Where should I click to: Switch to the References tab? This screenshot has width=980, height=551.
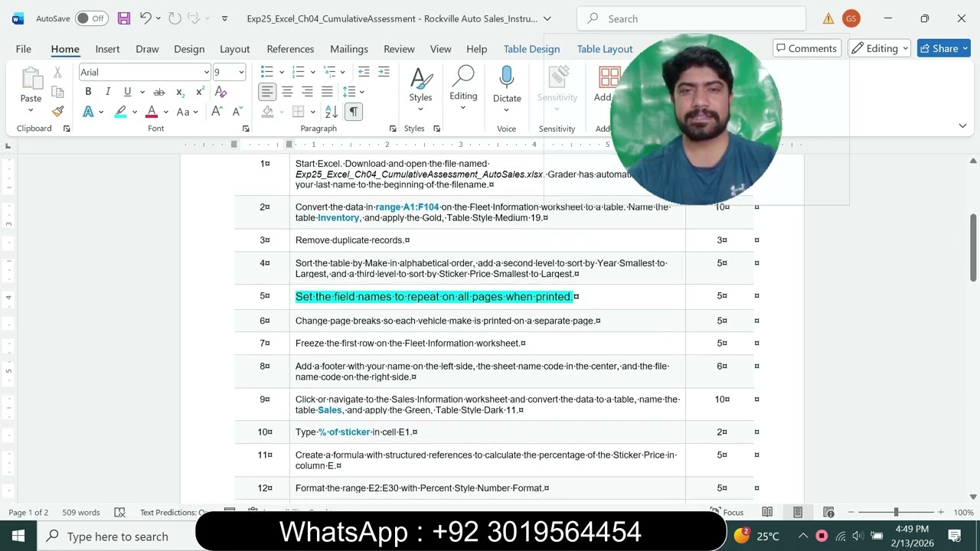click(290, 48)
